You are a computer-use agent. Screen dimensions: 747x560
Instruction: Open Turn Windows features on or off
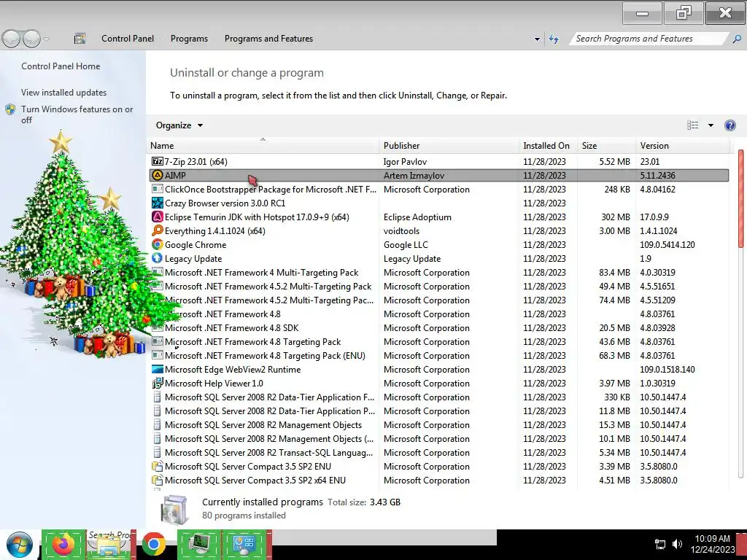pos(77,114)
